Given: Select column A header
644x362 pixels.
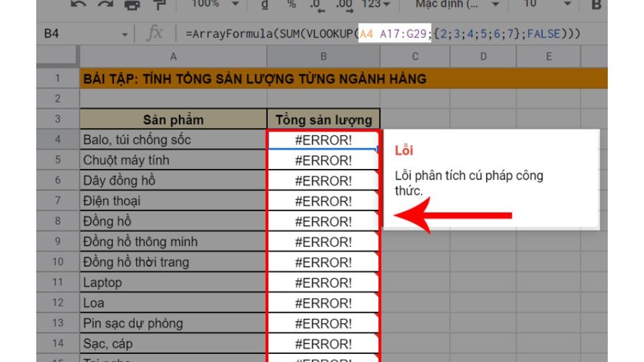Looking at the screenshot, I should [x=173, y=56].
